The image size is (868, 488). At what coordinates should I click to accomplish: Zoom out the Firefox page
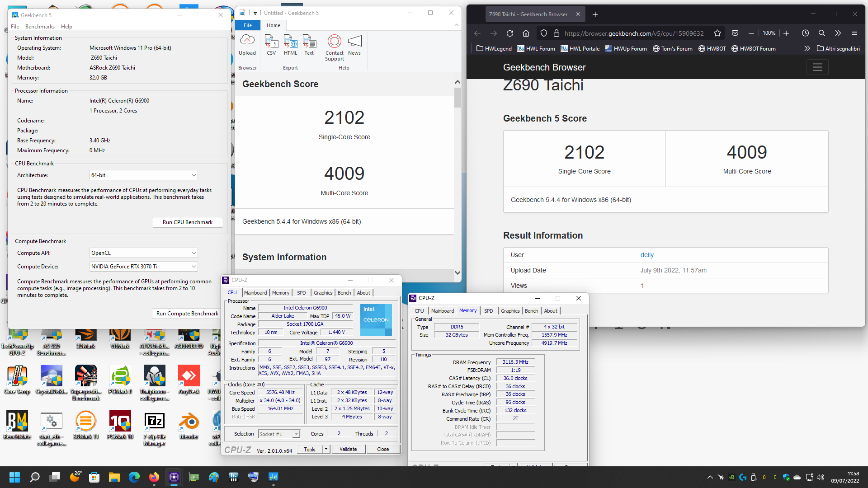point(751,33)
